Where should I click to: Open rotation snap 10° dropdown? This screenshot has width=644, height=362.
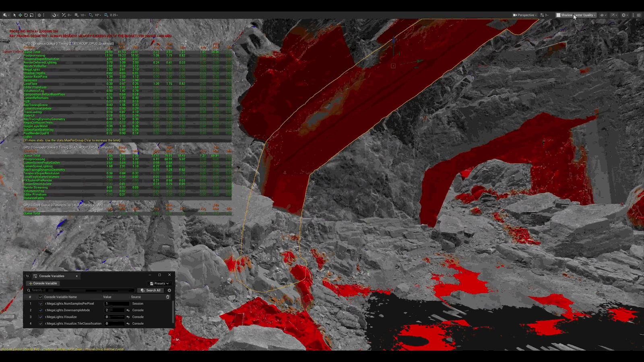point(98,15)
